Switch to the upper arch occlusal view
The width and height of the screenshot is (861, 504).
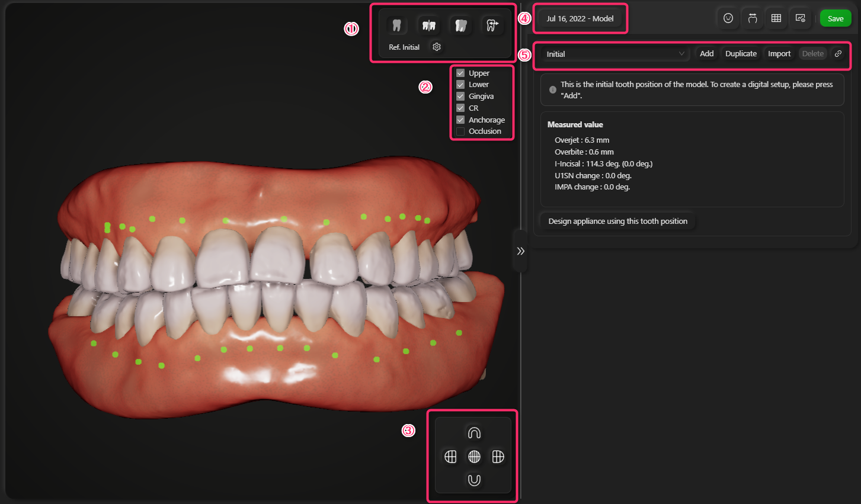coord(474,433)
